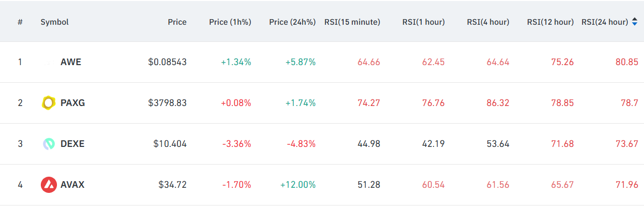Click the PAXG gold coin icon
The image size is (644, 208).
coord(48,103)
